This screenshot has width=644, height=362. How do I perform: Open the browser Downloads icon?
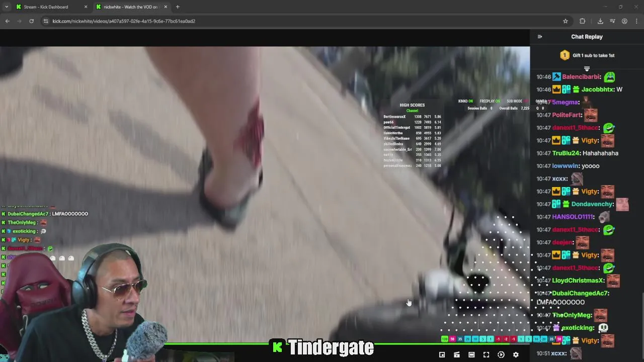pyautogui.click(x=600, y=21)
